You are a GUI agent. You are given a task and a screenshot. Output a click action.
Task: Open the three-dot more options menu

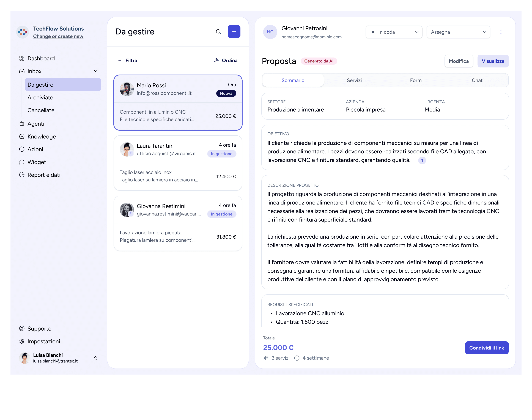501,32
